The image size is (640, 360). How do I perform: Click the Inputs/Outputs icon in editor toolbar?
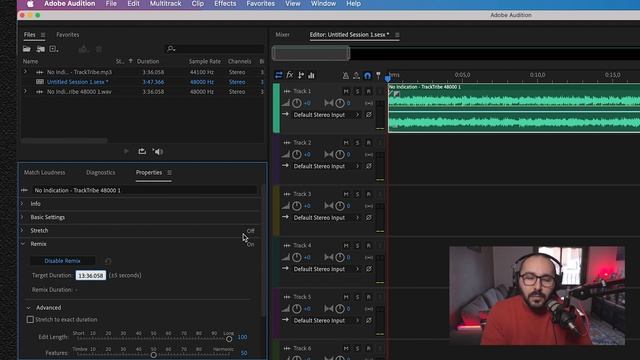pos(279,75)
